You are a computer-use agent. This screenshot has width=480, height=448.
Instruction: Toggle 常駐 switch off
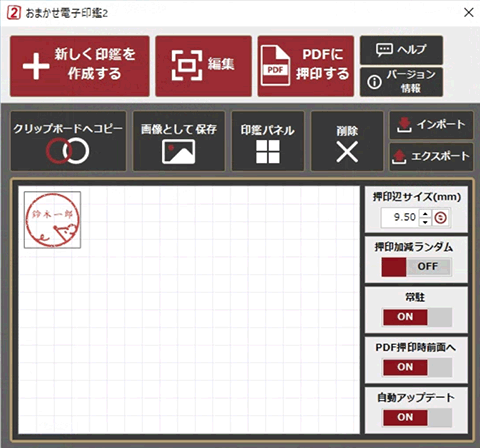(x=417, y=317)
